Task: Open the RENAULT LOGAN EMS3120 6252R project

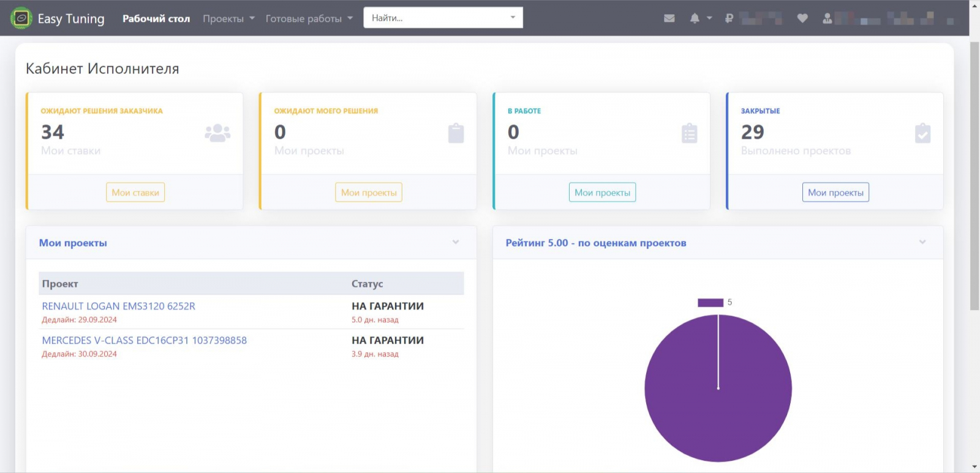Action: [118, 306]
